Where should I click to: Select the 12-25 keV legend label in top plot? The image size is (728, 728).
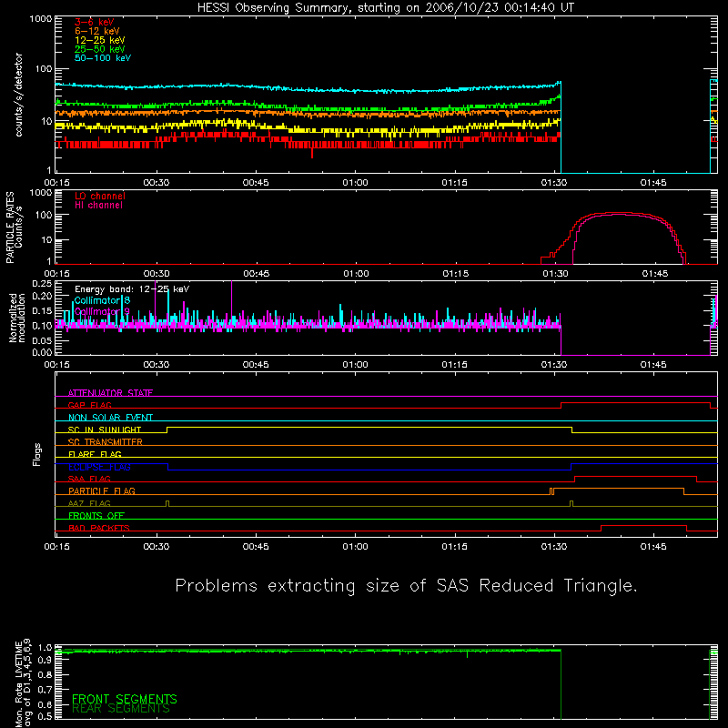point(100,40)
